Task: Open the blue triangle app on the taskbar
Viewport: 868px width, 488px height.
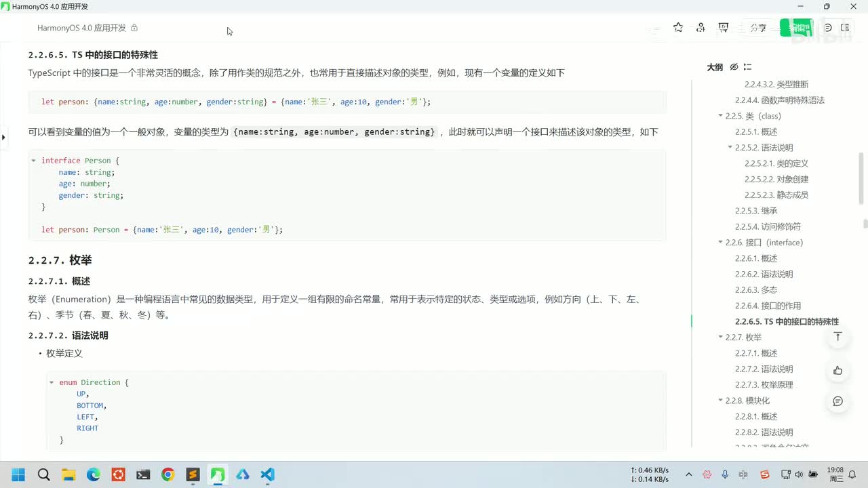Action: click(242, 474)
